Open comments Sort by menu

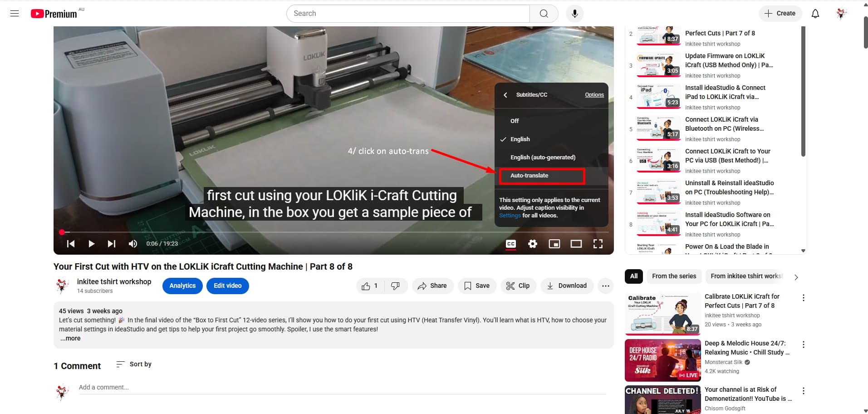(x=134, y=364)
